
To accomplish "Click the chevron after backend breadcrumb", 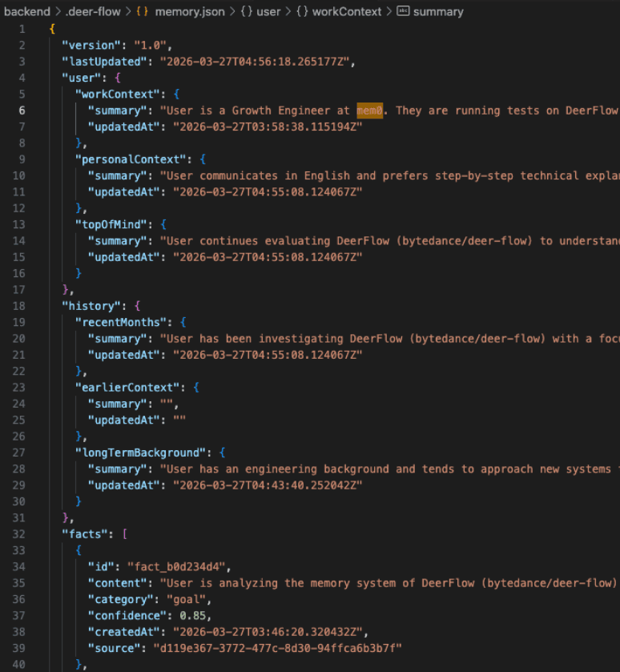I will (x=58, y=11).
